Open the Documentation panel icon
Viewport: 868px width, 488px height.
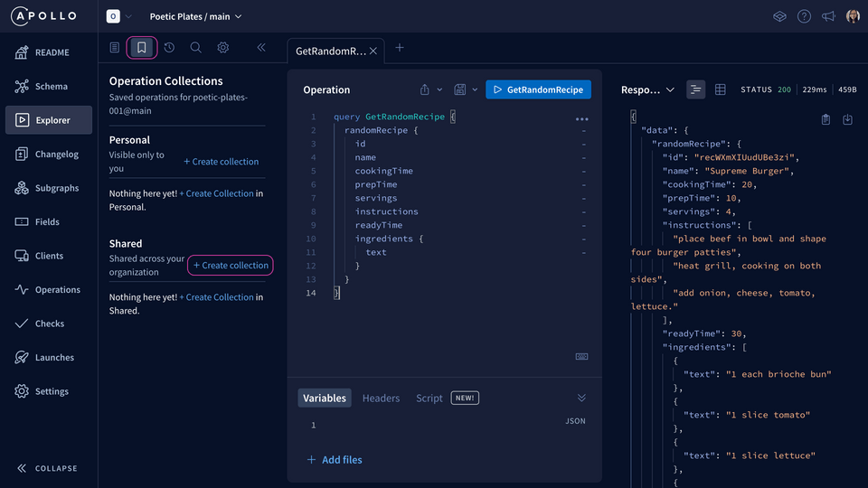click(115, 48)
